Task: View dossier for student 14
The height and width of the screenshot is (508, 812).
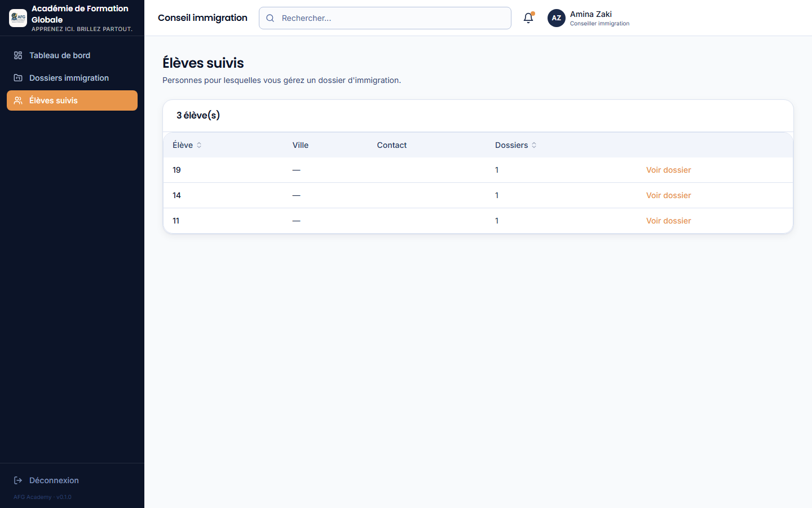Action: (x=668, y=195)
